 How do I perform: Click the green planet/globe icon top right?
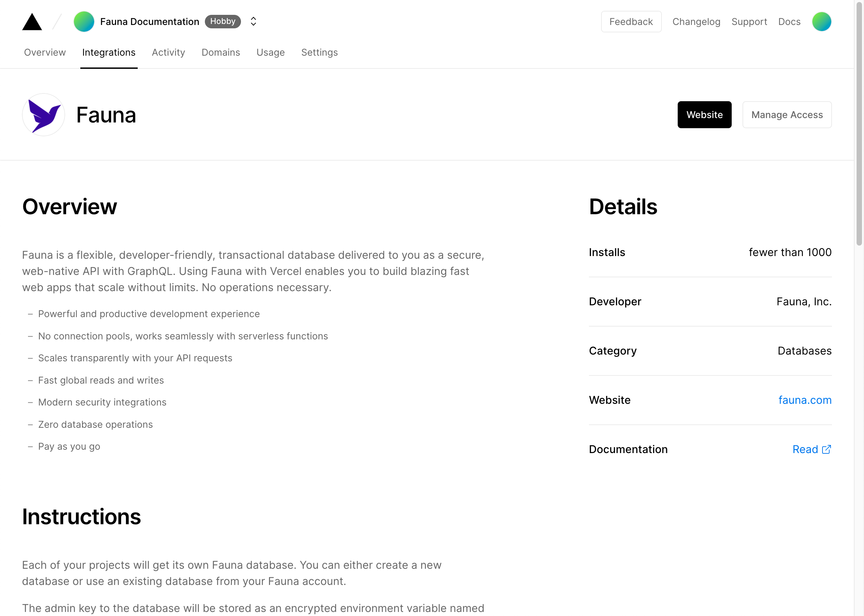822,21
